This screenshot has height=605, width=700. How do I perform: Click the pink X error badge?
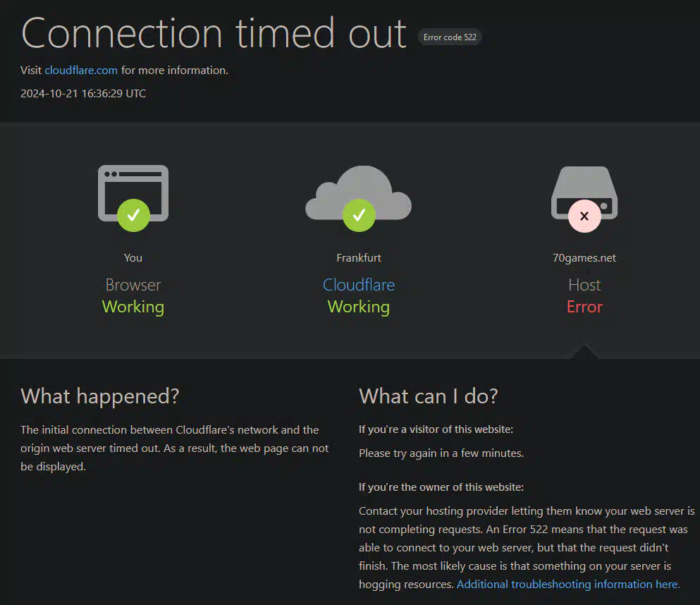pyautogui.click(x=584, y=216)
